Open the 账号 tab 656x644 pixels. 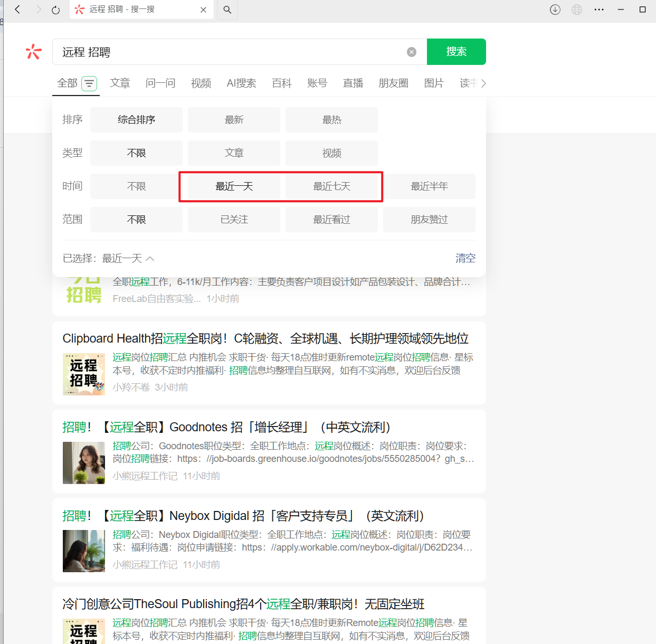317,83
